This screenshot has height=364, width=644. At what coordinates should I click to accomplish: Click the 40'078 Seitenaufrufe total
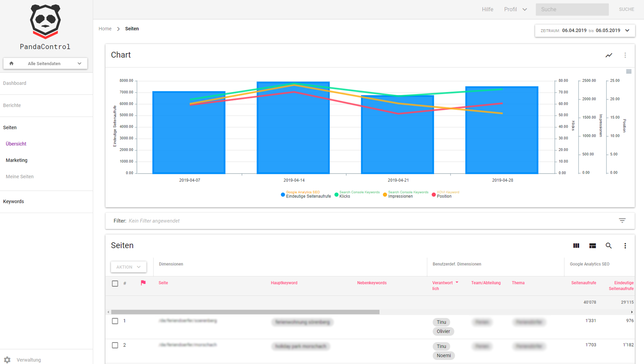[x=590, y=302]
